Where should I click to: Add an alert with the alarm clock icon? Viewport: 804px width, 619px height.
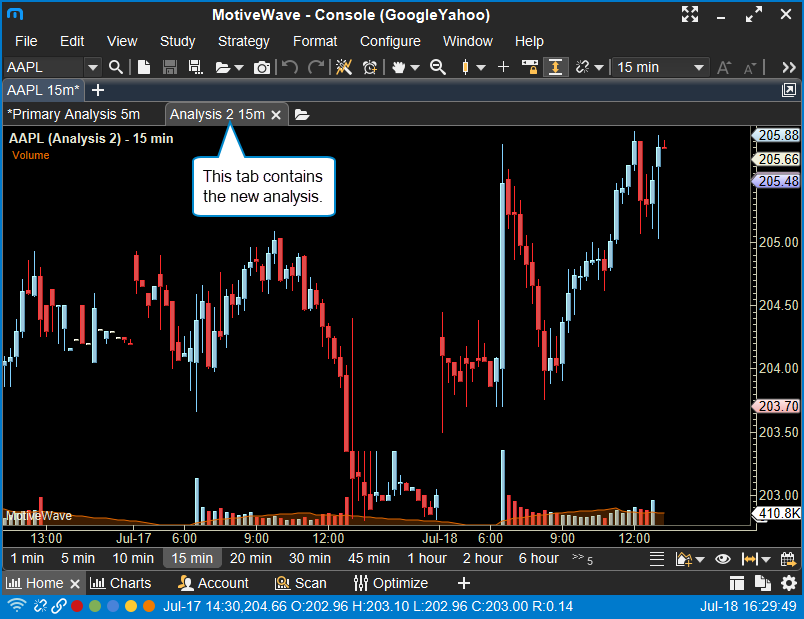(370, 67)
